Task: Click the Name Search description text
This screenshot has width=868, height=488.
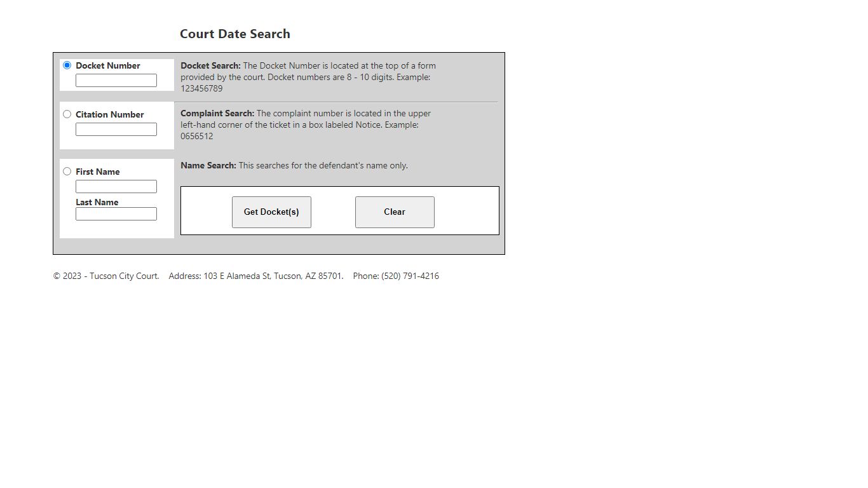Action: (x=294, y=165)
